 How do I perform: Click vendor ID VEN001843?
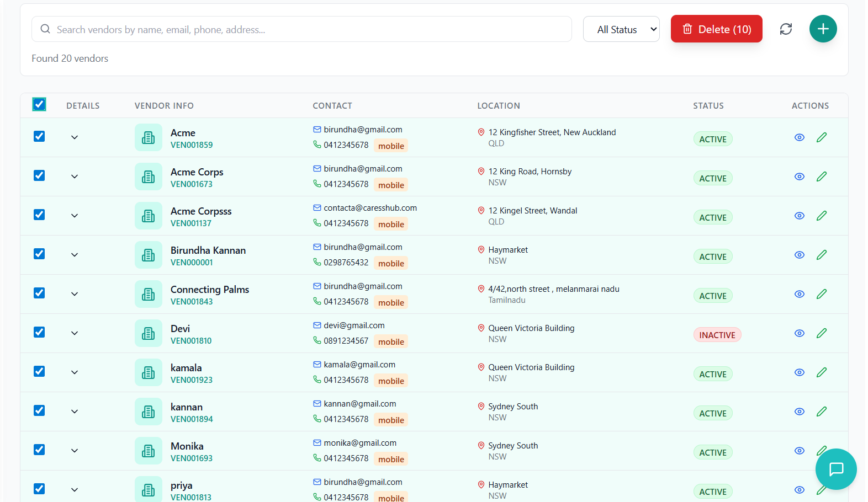coord(192,302)
